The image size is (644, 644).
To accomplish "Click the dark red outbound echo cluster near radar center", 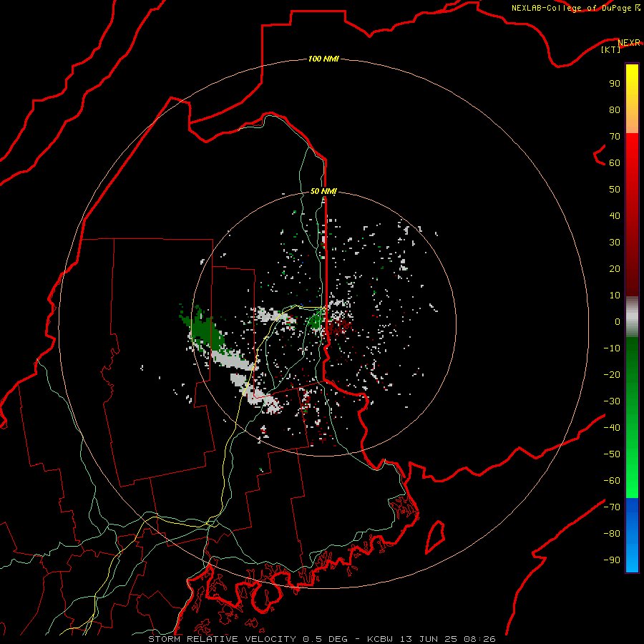I will pos(340,326).
